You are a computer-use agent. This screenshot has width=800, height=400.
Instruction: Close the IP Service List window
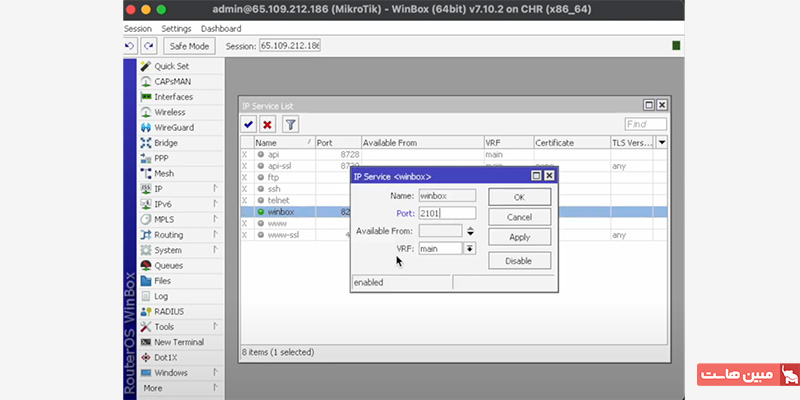[662, 105]
